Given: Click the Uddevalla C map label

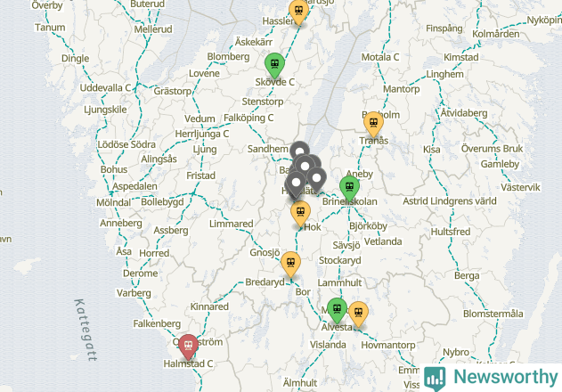Looking at the screenshot, I should click(x=105, y=88).
